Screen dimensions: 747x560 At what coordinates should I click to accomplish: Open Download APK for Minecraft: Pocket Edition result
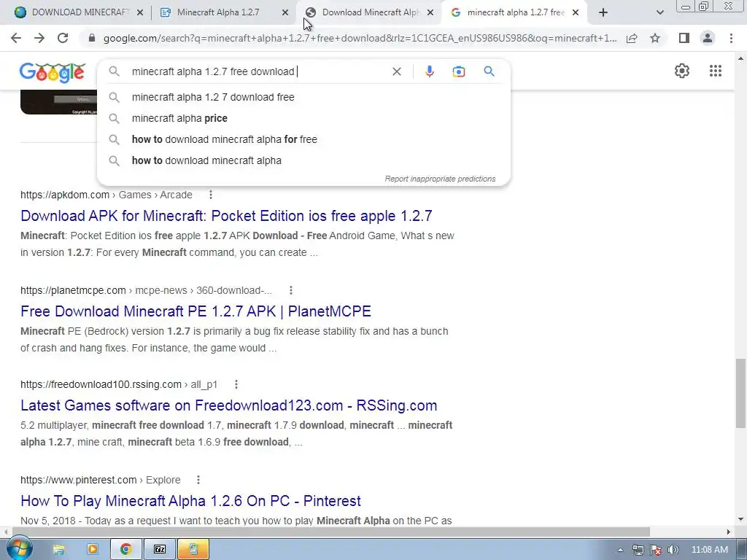click(226, 216)
